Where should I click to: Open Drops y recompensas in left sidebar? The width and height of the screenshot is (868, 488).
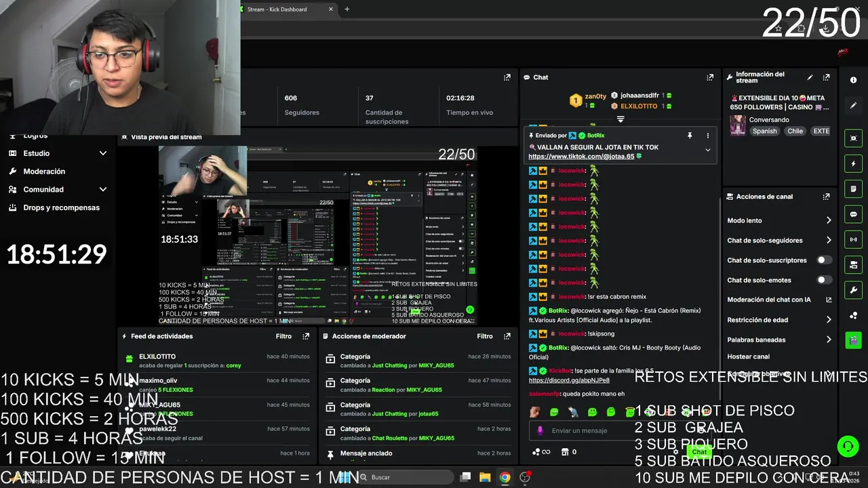(61, 207)
